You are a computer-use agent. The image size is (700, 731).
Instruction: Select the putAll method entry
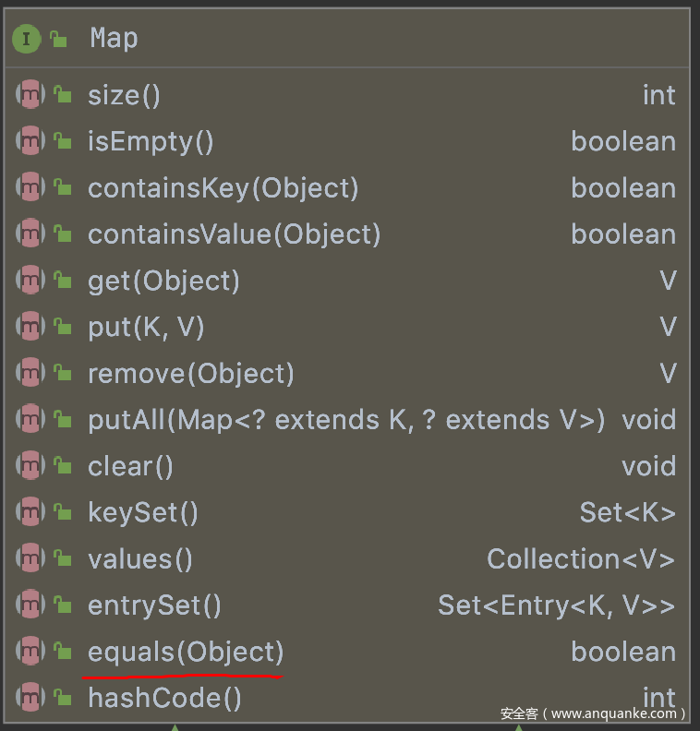coord(346,420)
